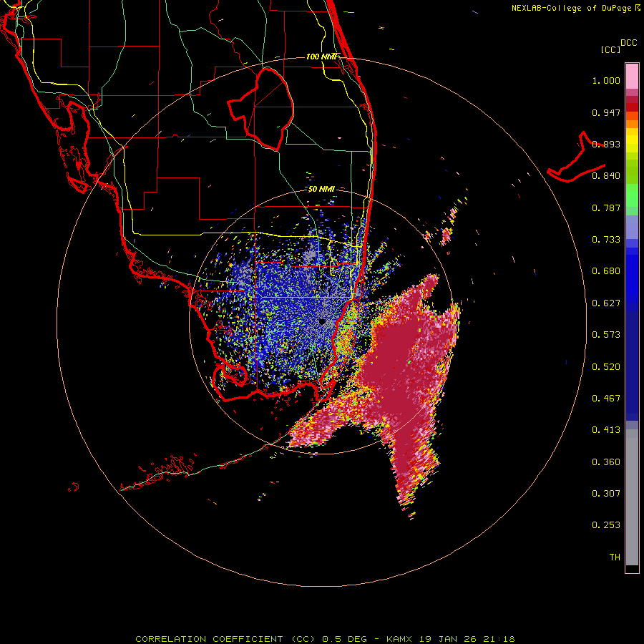Image resolution: width=644 pixels, height=644 pixels.
Task: Click the bright green segment of color bar
Action: tap(632, 195)
